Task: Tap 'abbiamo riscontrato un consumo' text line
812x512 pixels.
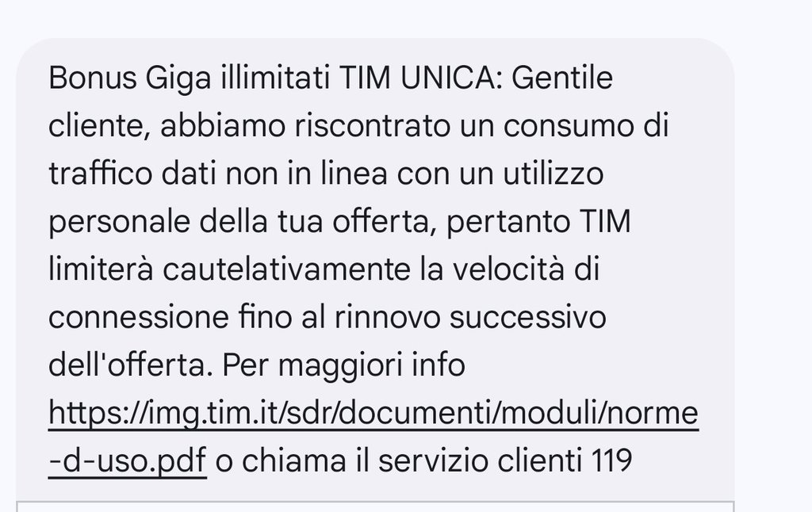Action: tap(397, 126)
